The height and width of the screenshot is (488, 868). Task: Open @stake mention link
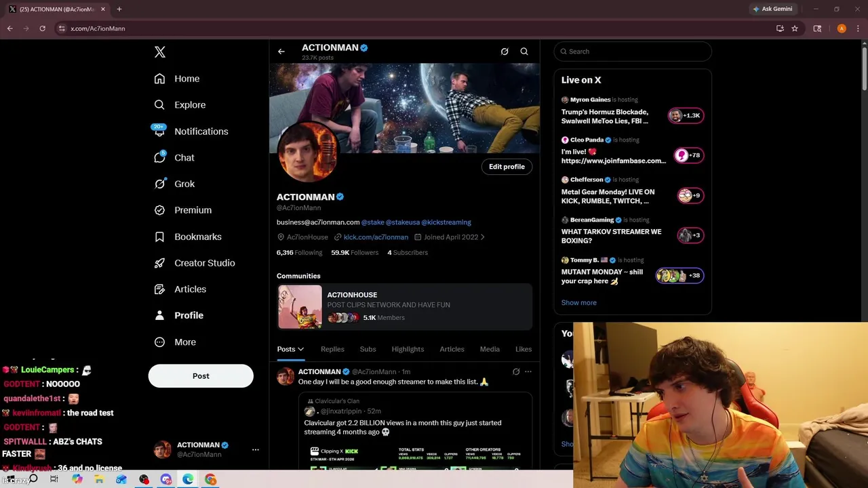pyautogui.click(x=373, y=222)
